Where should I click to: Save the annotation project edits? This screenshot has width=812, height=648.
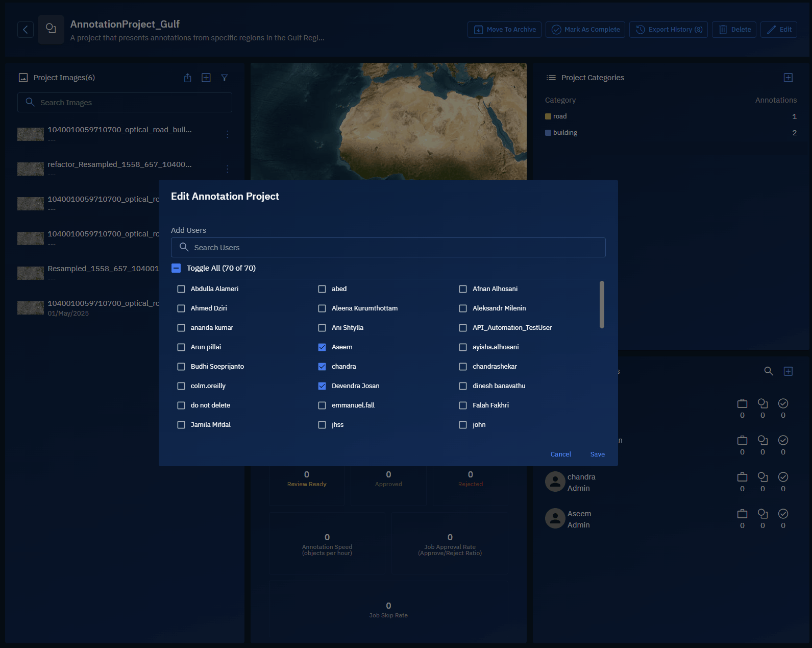click(x=597, y=454)
